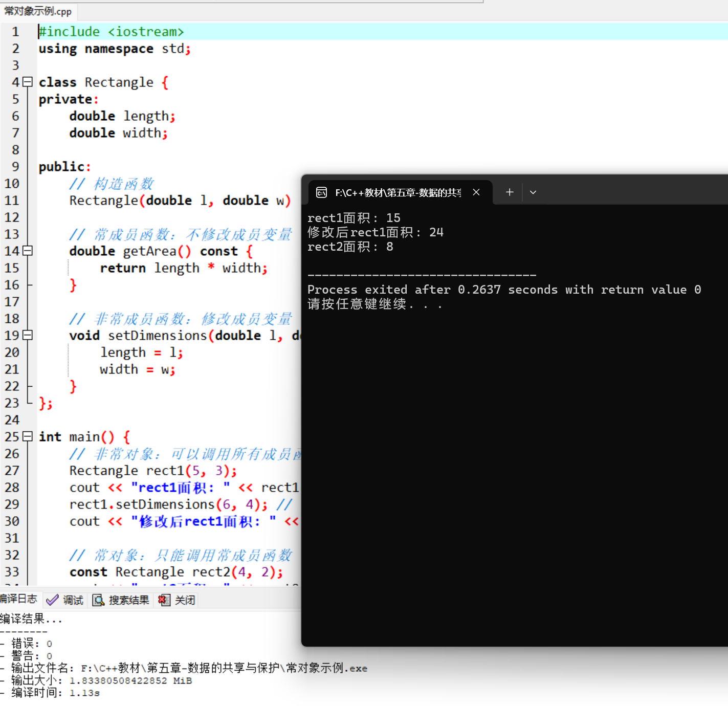Click the 'double width;' declaration
Image resolution: width=728 pixels, height=706 pixels.
[119, 133]
